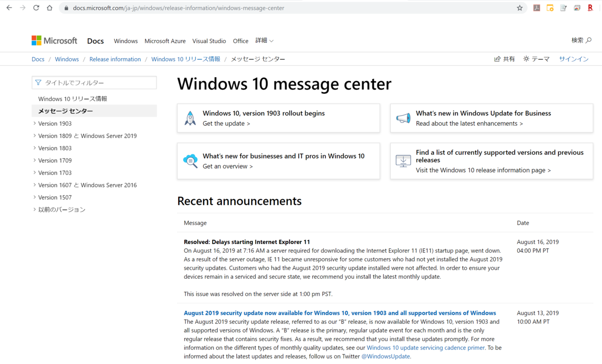602x364 pixels.
Task: Click the browser forward arrow
Action: [23, 8]
